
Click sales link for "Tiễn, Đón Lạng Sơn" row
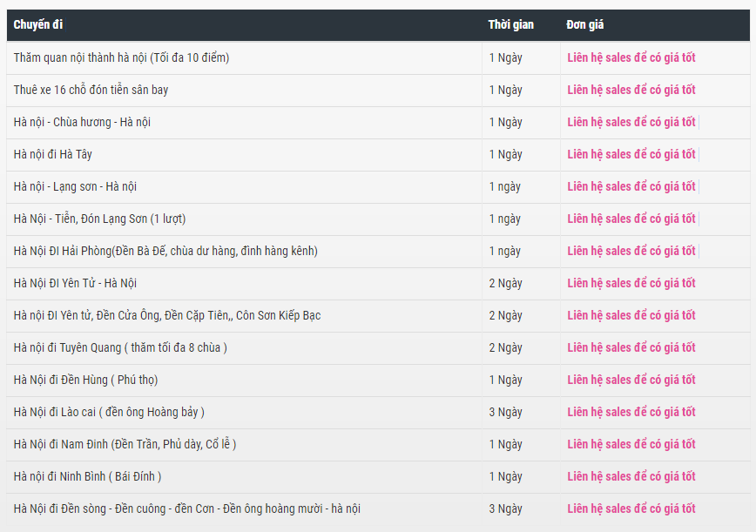click(631, 219)
